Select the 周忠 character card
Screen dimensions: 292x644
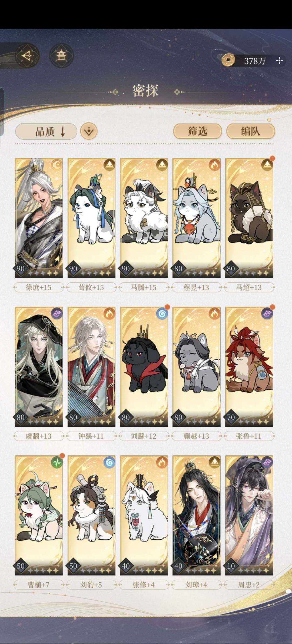249,515
